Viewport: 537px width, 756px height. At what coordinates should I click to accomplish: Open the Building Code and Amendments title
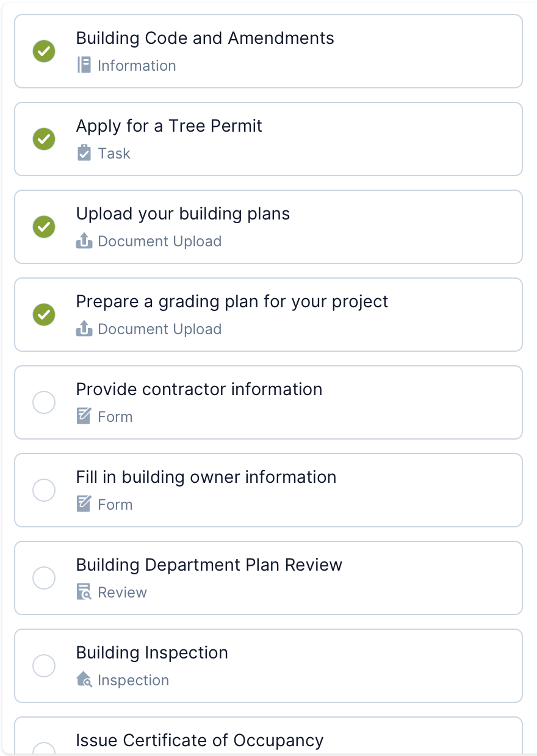[x=205, y=38]
